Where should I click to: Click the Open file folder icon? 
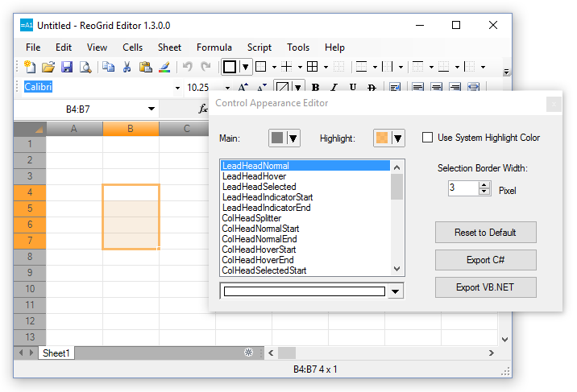point(48,67)
